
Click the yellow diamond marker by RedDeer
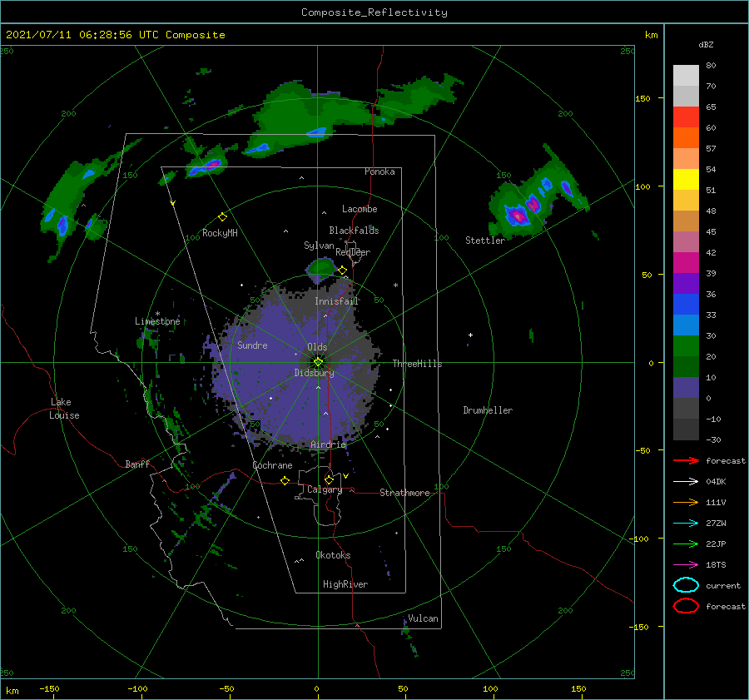[x=343, y=271]
